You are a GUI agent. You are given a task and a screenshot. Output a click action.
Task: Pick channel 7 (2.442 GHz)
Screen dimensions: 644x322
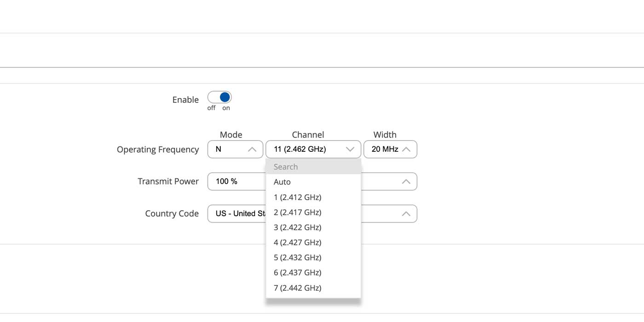click(297, 288)
